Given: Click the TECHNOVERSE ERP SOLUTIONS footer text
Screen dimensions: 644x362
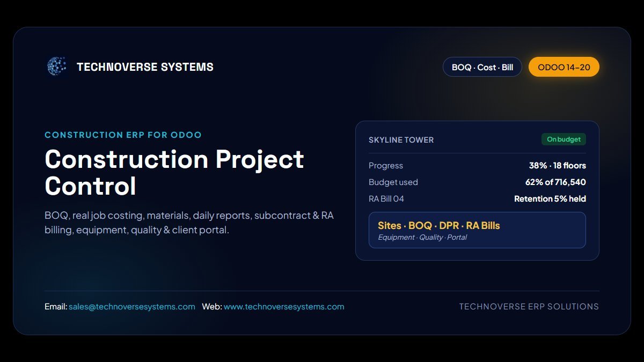Looking at the screenshot, I should pyautogui.click(x=529, y=307).
